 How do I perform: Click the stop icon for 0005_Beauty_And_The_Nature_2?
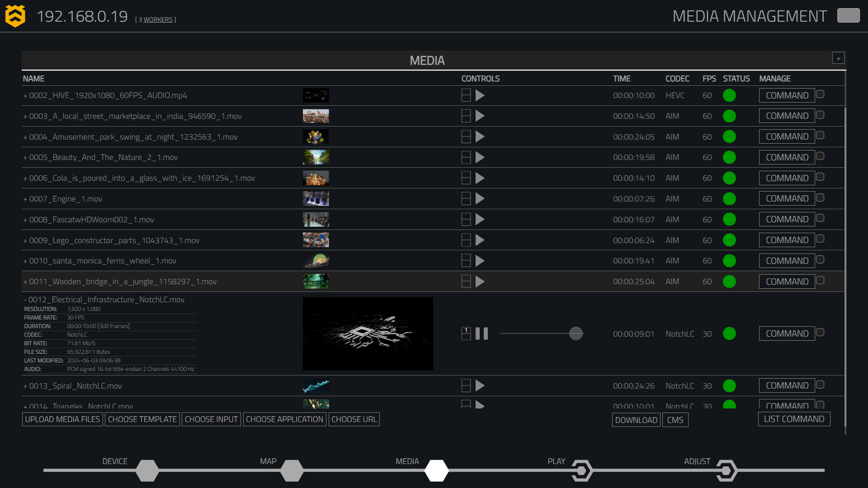point(466,157)
